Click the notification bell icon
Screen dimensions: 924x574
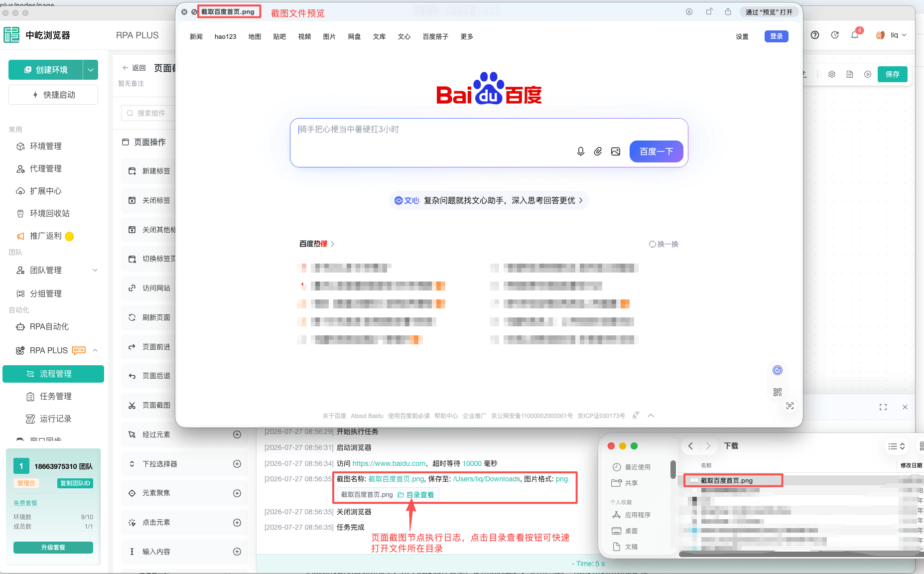(x=855, y=35)
